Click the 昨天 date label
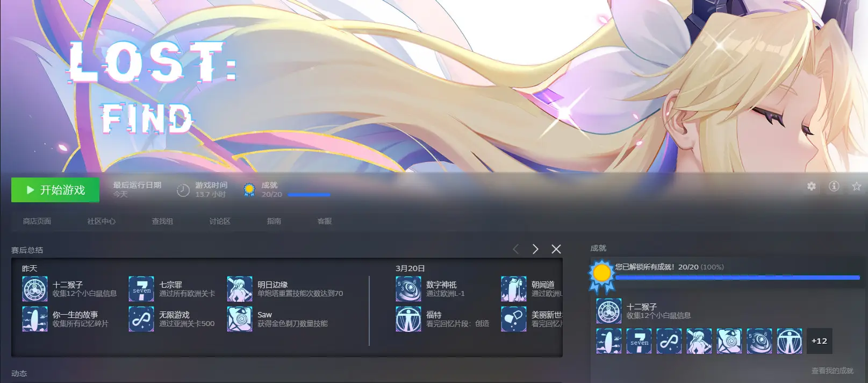 point(30,268)
